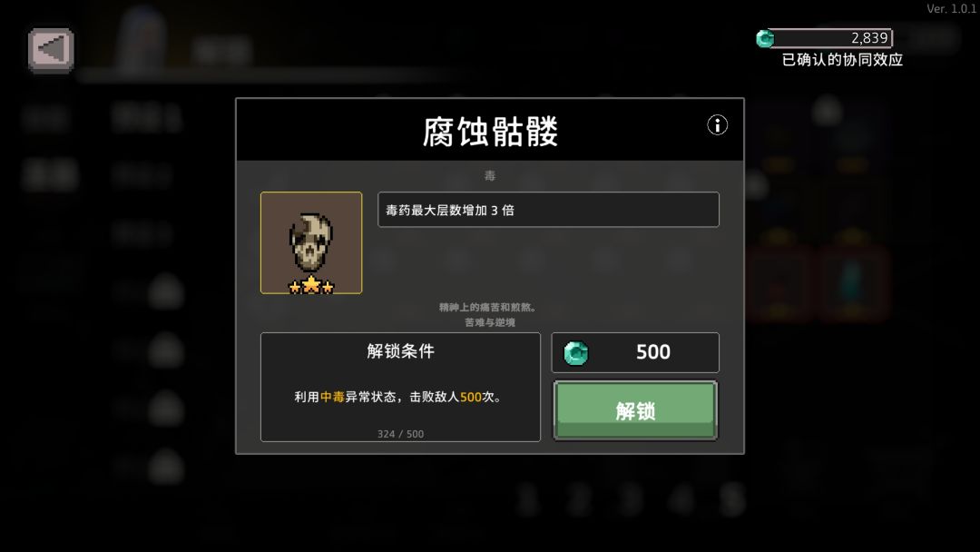Click the gem icon on the currency bar
This screenshot has width=980, height=552.
pos(765,39)
